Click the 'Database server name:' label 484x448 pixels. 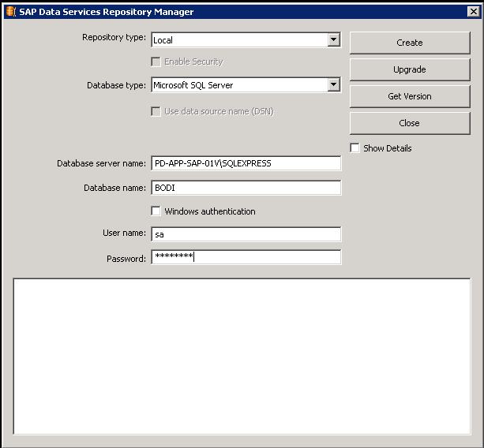tap(101, 163)
